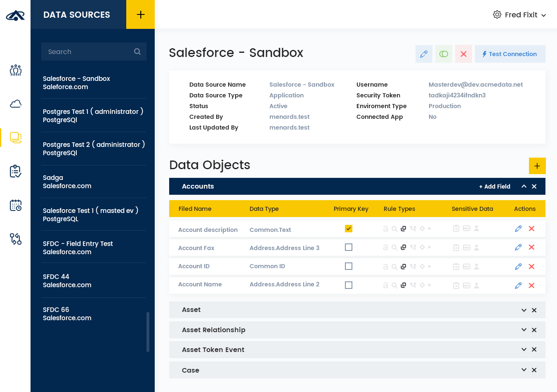Delete the Account description field
This screenshot has height=392, width=557.
[x=531, y=229]
